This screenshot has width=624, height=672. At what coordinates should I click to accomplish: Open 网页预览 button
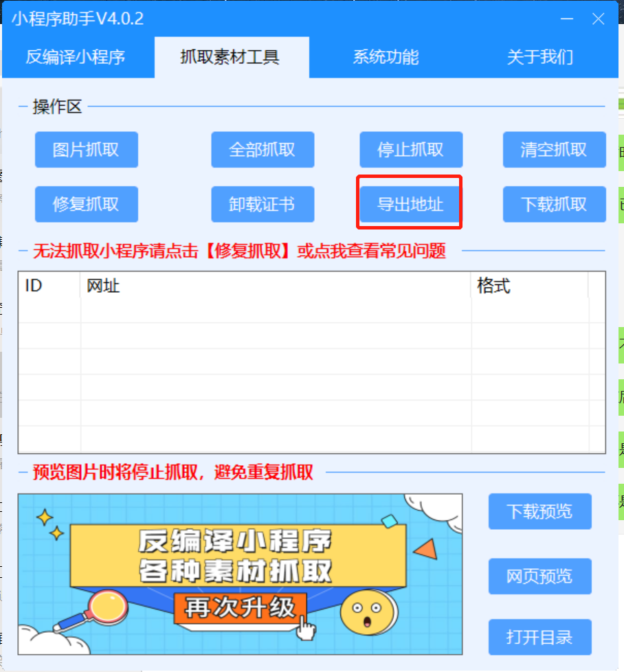(540, 576)
